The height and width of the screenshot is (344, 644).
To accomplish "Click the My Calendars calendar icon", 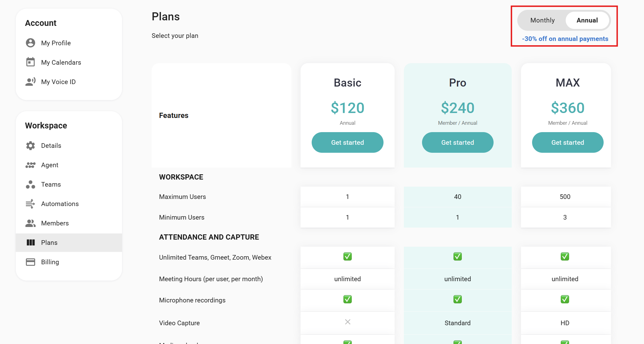I will click(31, 62).
